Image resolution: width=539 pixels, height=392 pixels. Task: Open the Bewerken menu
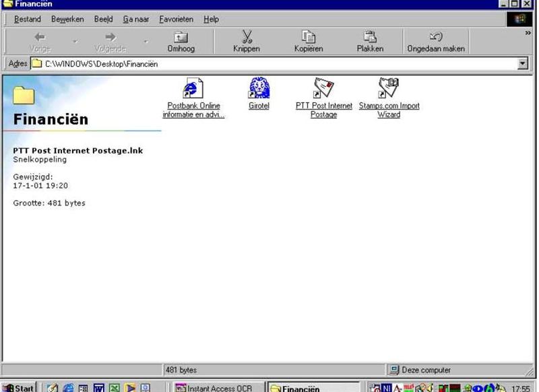coord(67,20)
